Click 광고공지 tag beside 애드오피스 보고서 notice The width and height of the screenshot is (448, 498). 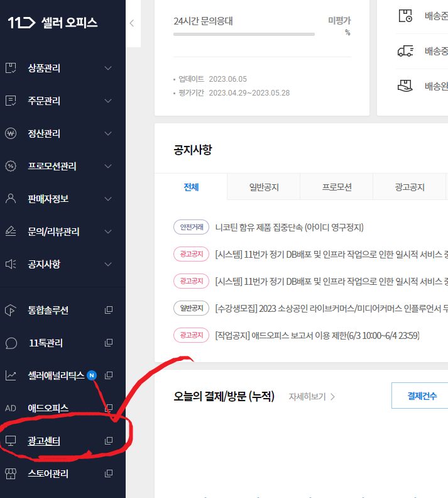191,335
